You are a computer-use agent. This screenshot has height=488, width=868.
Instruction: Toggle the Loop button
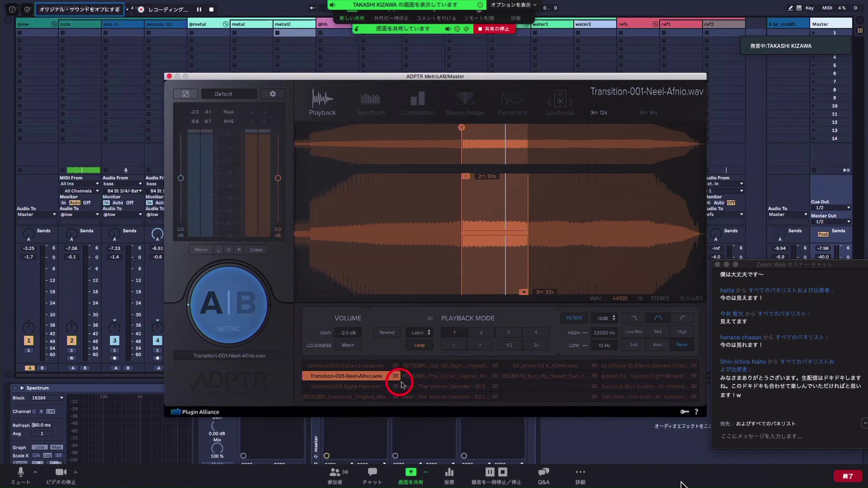tap(420, 345)
